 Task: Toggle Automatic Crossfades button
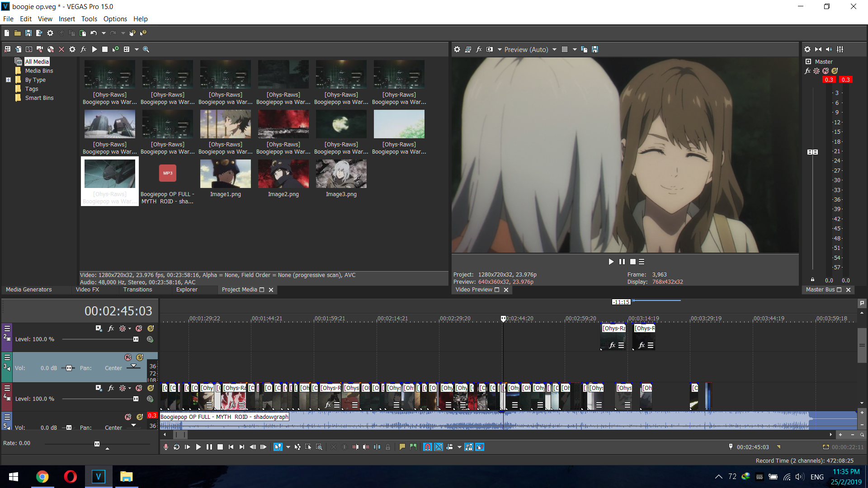[439, 447]
